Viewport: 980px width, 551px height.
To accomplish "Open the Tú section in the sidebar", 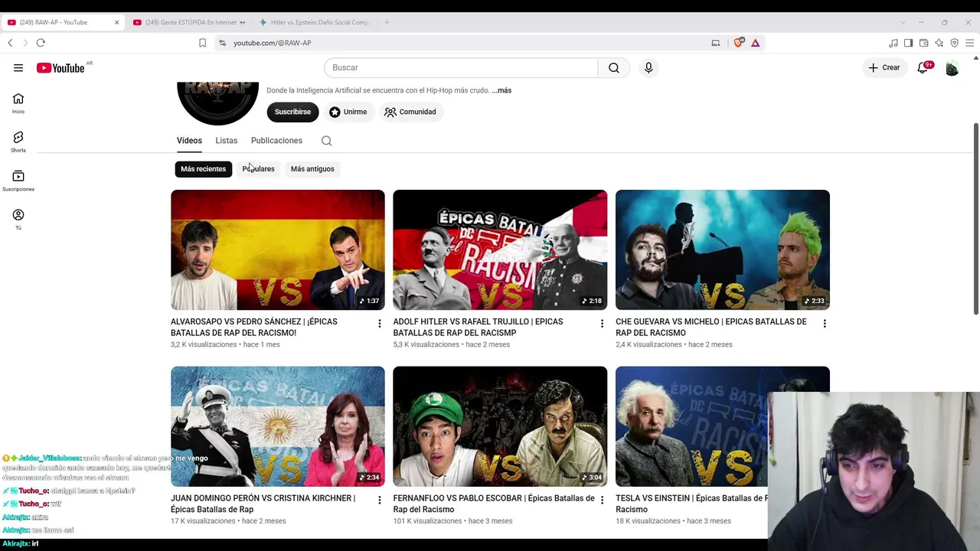I will [x=18, y=219].
